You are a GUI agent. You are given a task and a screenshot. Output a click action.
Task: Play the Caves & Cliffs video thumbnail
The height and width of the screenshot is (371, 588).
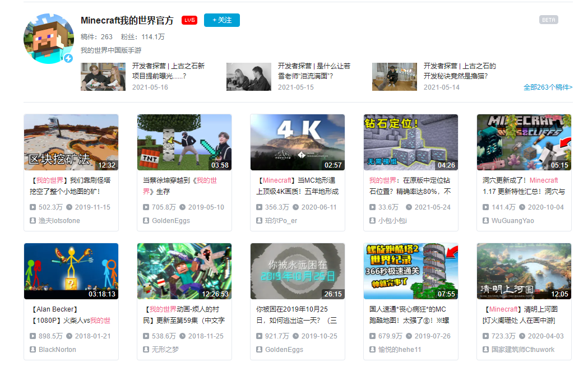524,142
